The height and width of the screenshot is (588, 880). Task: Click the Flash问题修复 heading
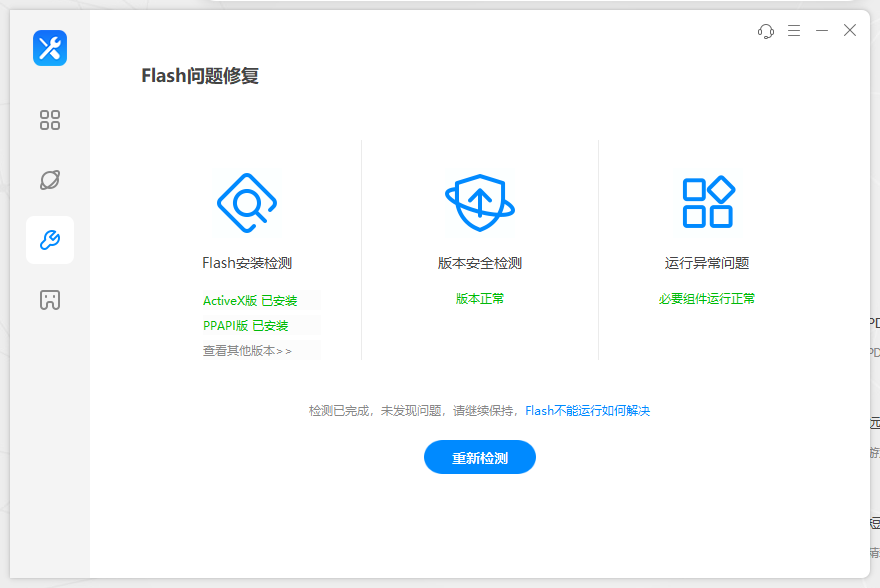click(200, 76)
